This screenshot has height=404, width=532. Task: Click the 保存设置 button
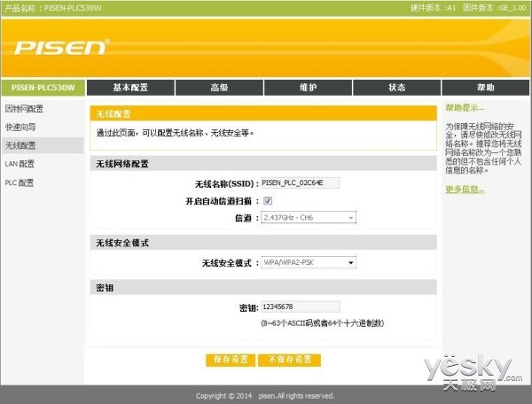(x=231, y=360)
